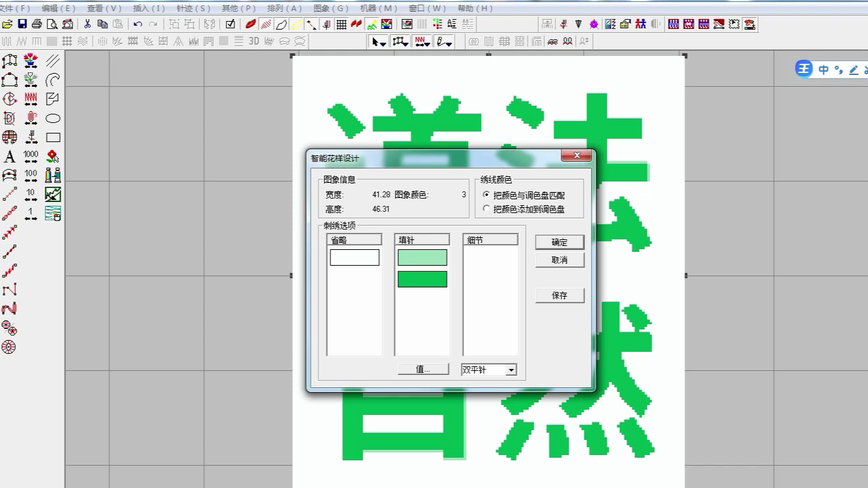
Task: Choose the ellipse shape tool
Action: point(53,118)
